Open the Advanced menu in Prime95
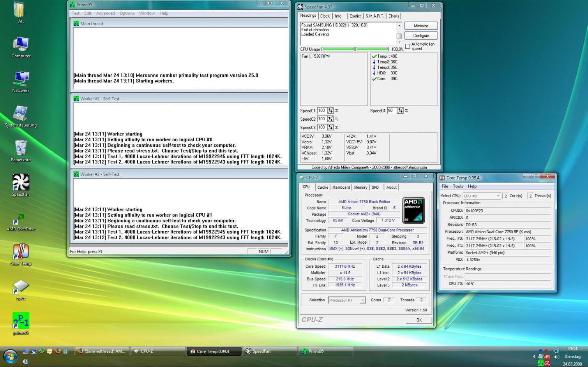Viewport: 588px width, 367px height. (x=105, y=13)
